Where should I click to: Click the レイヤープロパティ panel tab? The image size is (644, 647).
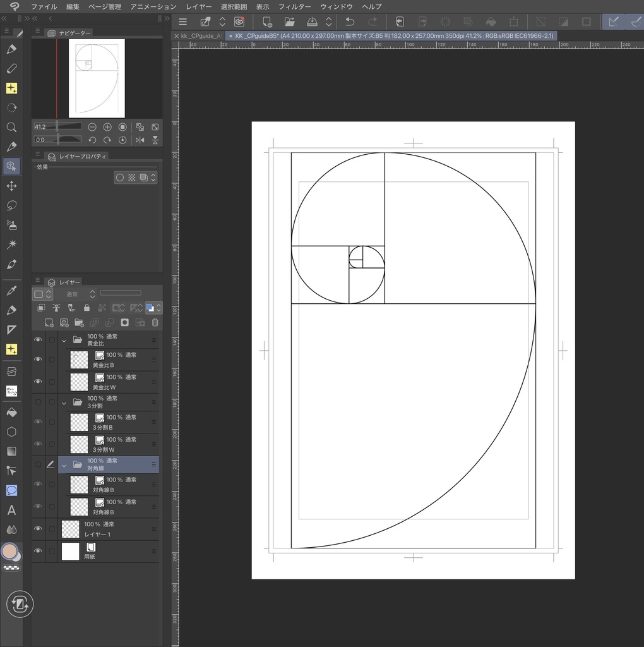click(77, 156)
